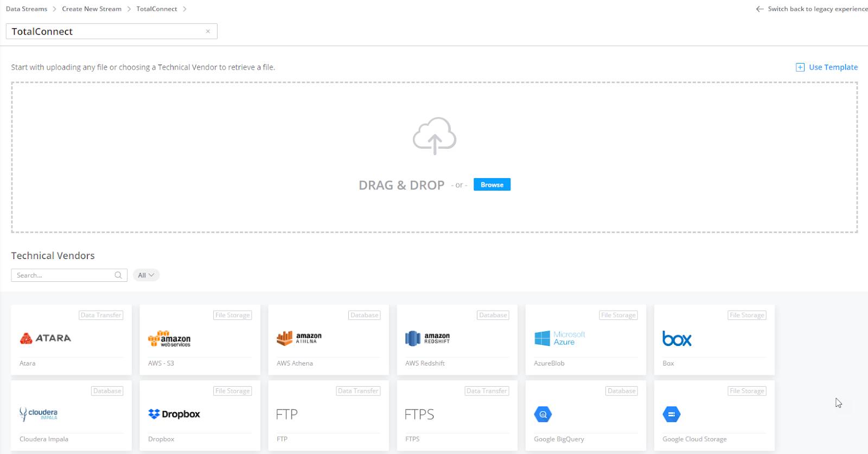
Task: Clear the stream name with the x icon
Action: [x=208, y=31]
